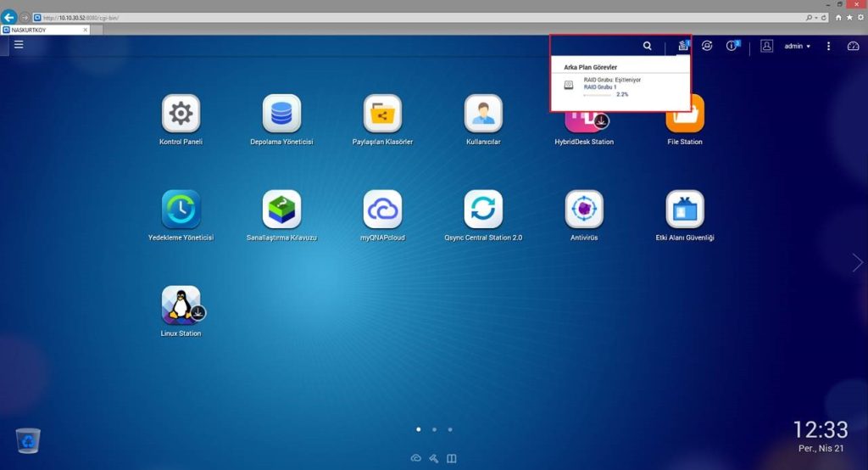Screen dimensions: 868x470
Task: Open the admin account dropdown
Action: click(x=797, y=46)
